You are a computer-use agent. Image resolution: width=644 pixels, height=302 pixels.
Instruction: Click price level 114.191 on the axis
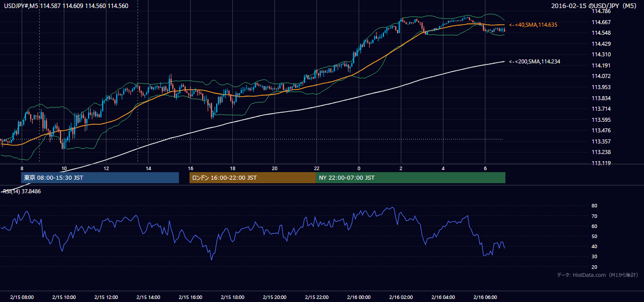coord(601,65)
